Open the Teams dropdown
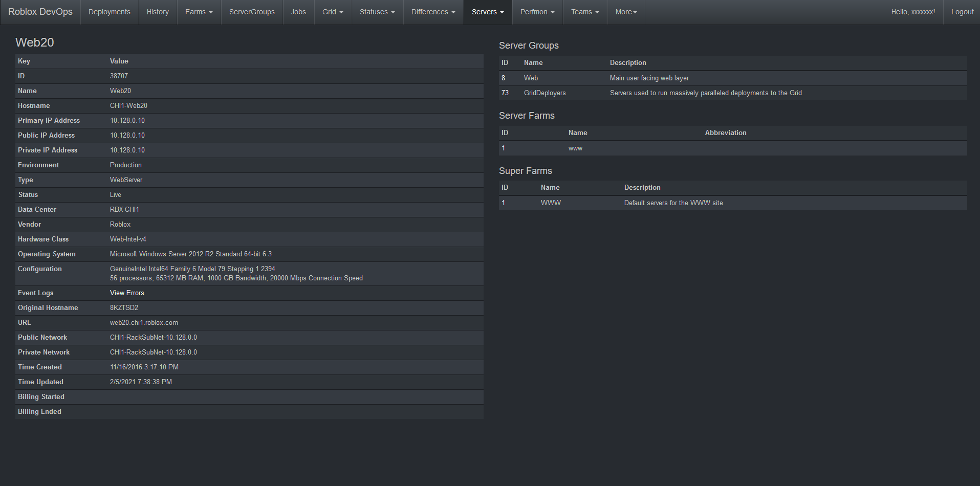Viewport: 980px width, 486px height. (x=585, y=12)
